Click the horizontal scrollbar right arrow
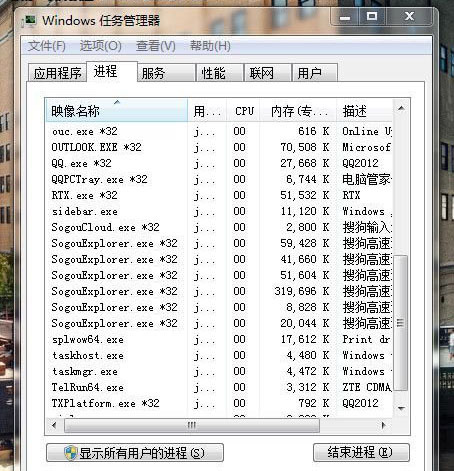This screenshot has width=454, height=471. (x=383, y=425)
